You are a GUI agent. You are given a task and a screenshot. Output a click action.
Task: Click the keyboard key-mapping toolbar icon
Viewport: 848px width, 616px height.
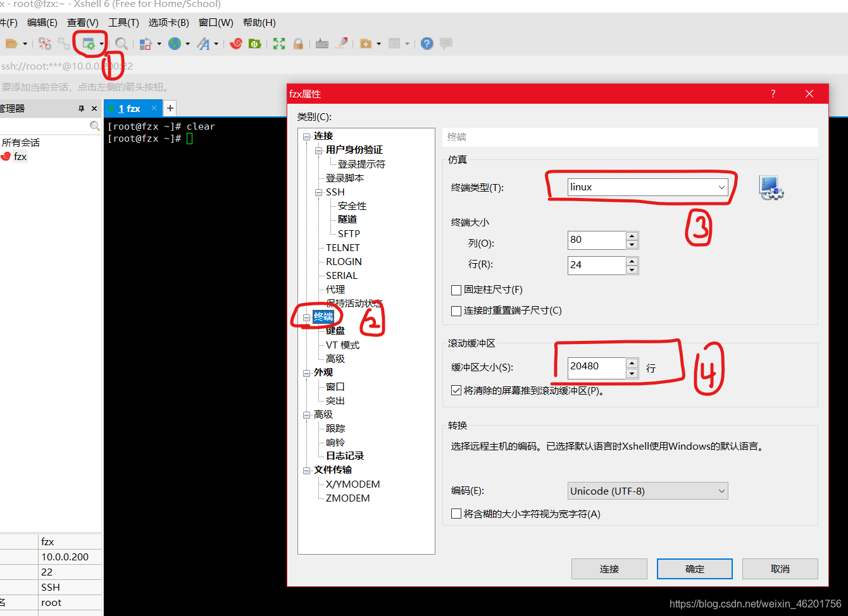click(x=322, y=44)
